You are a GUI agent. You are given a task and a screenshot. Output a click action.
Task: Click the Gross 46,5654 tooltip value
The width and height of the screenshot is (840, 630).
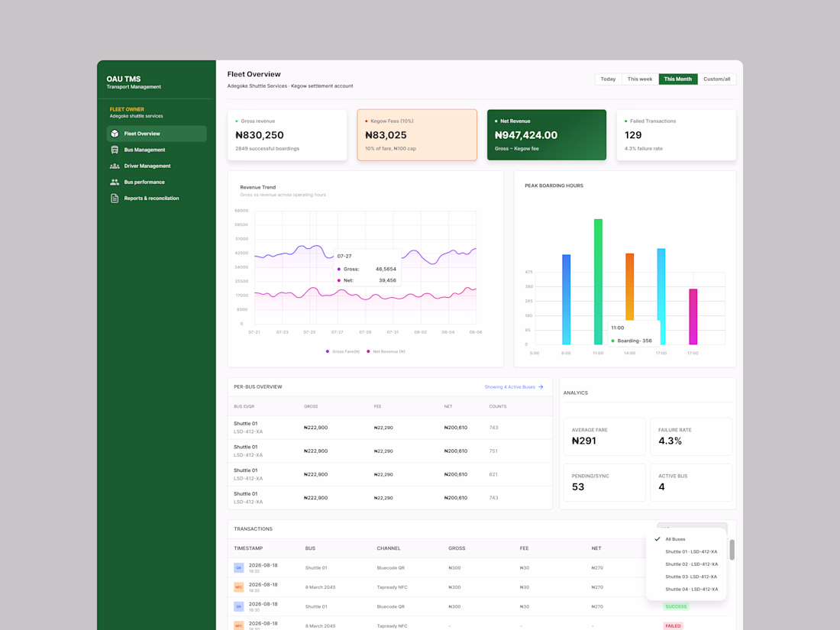point(386,269)
